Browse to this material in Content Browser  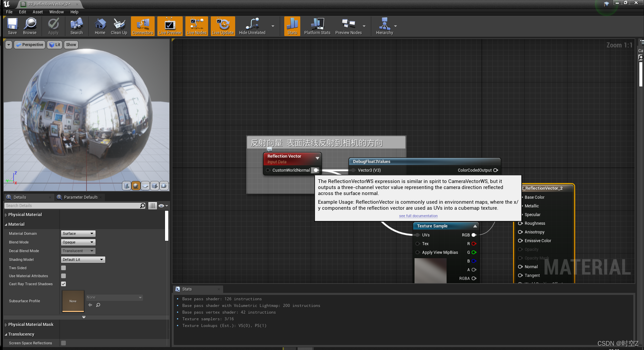click(x=30, y=26)
